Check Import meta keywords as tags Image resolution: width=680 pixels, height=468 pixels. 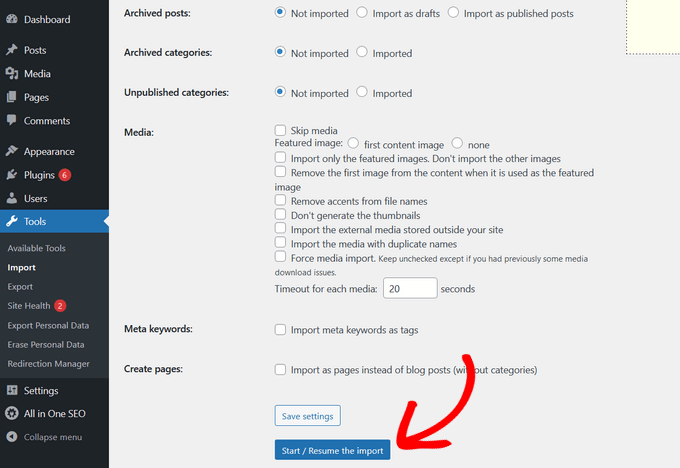(281, 329)
